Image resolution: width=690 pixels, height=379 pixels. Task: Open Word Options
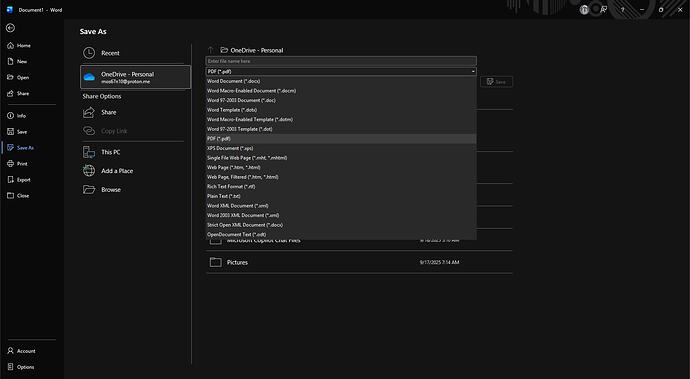pyautogui.click(x=21, y=367)
